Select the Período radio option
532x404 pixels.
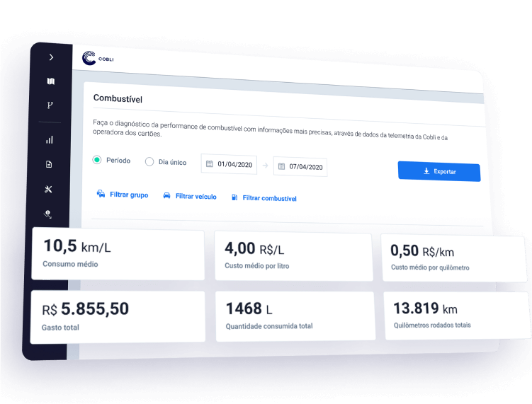click(97, 160)
